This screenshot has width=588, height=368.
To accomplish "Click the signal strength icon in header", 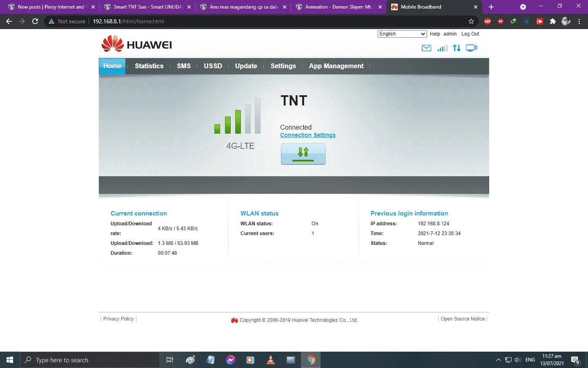I will (x=442, y=48).
